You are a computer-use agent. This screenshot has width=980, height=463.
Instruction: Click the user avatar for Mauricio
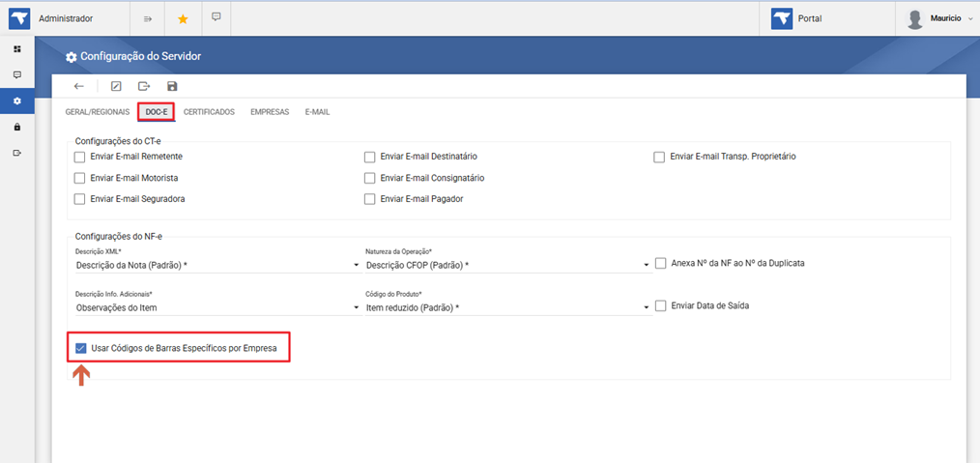pos(915,19)
